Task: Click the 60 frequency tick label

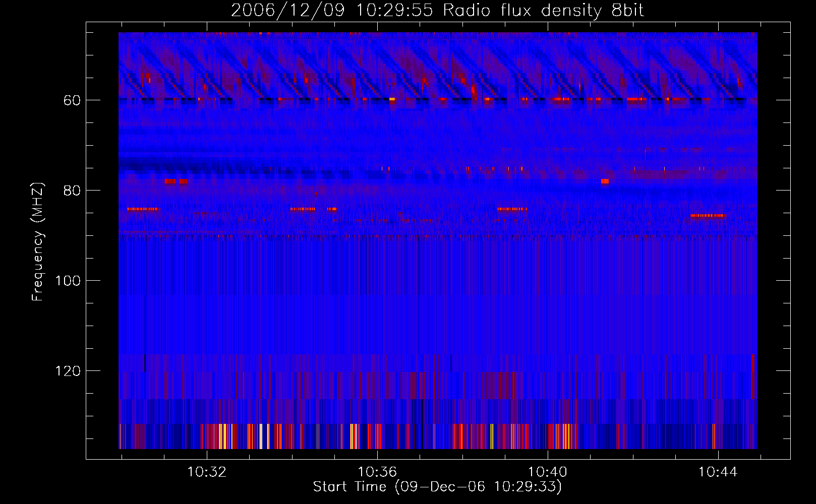Action: 72,100
